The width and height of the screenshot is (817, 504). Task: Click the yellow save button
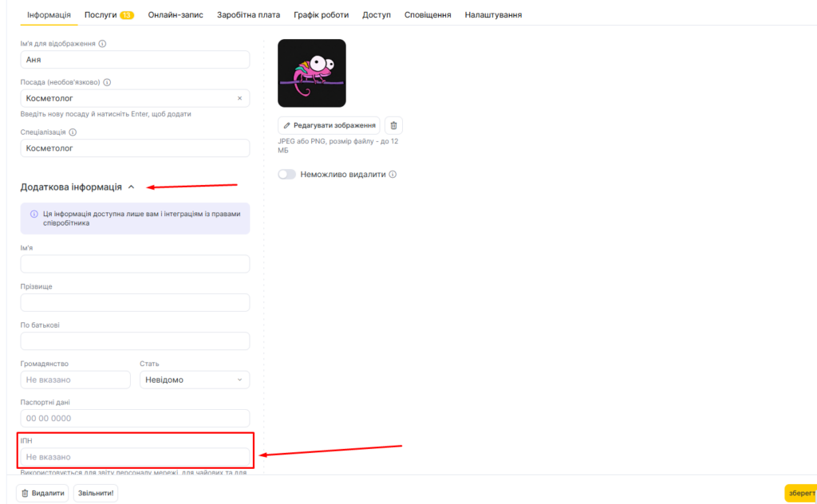[x=800, y=493]
